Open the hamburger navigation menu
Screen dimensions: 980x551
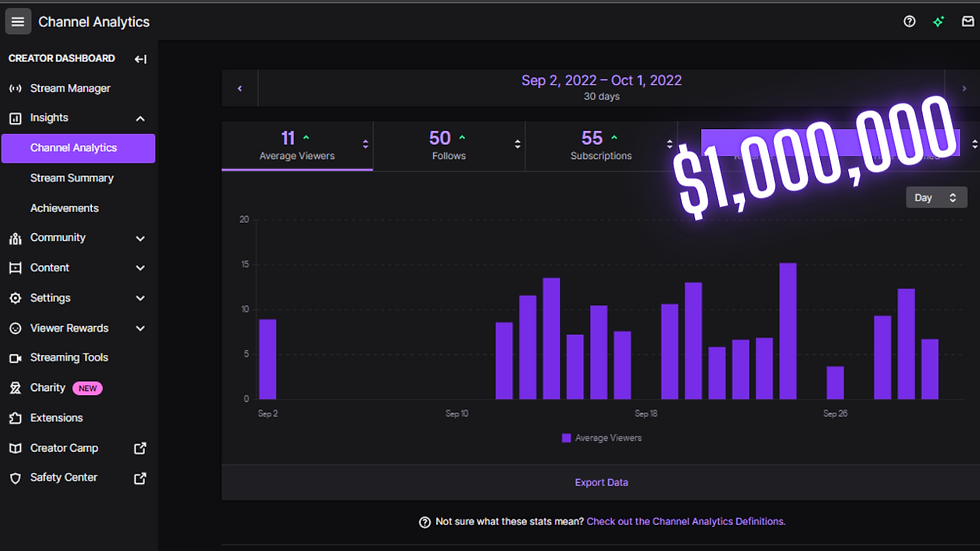[18, 22]
